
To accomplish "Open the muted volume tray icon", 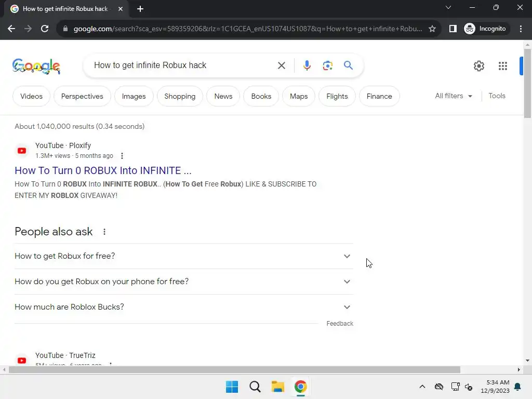I will click(x=469, y=387).
